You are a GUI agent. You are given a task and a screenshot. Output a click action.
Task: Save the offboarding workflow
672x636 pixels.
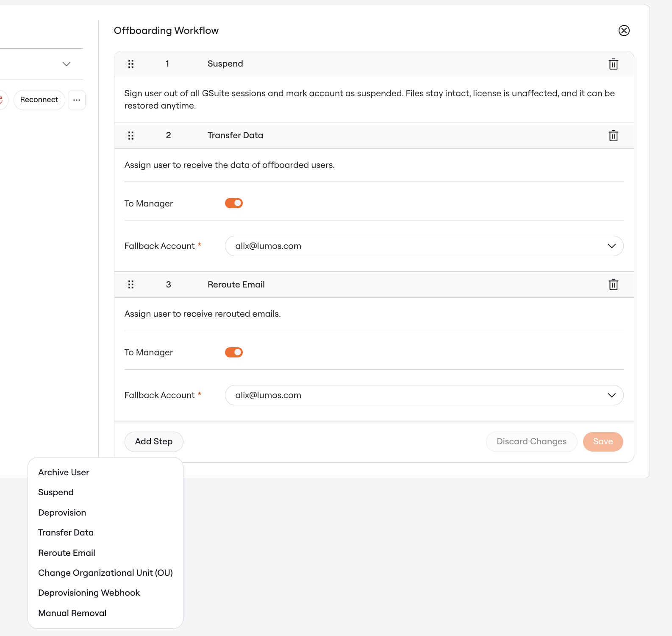click(603, 442)
